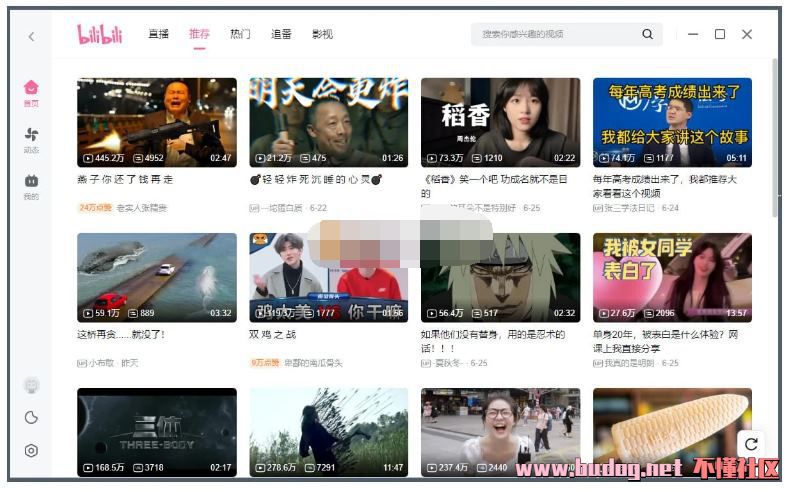Image resolution: width=789 pixels, height=489 pixels.
Task: Click the vertical scrollbar on right
Action: tap(776, 140)
